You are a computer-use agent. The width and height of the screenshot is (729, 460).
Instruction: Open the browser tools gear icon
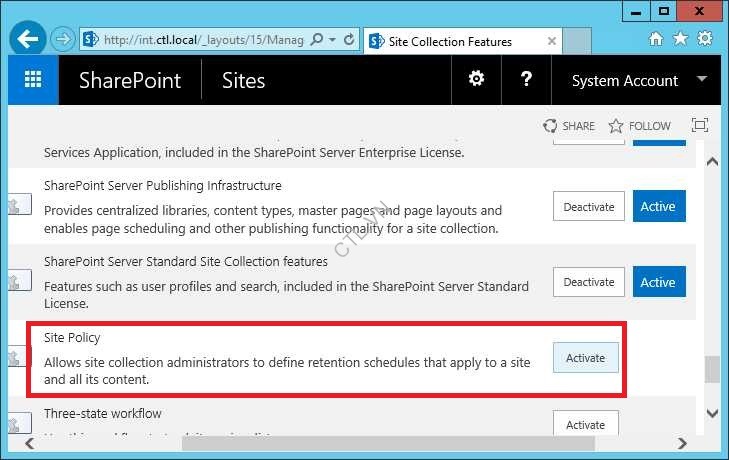point(705,39)
